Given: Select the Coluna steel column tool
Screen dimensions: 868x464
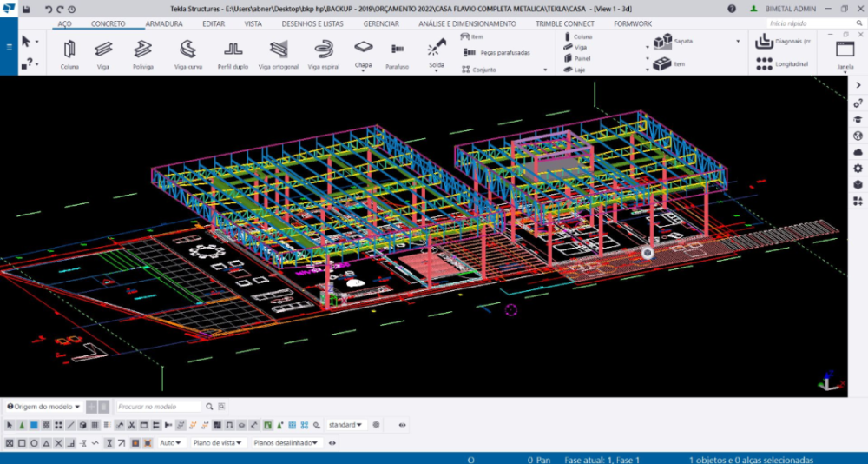Looking at the screenshot, I should pyautogui.click(x=69, y=53).
